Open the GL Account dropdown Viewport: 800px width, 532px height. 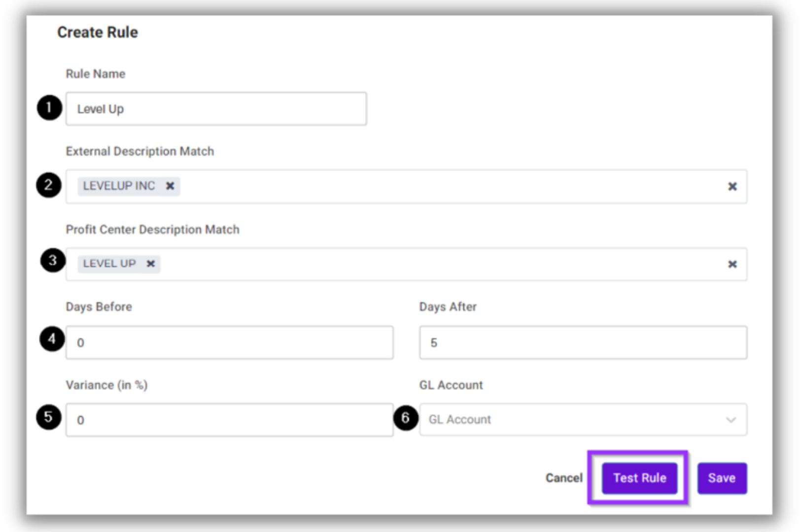583,420
